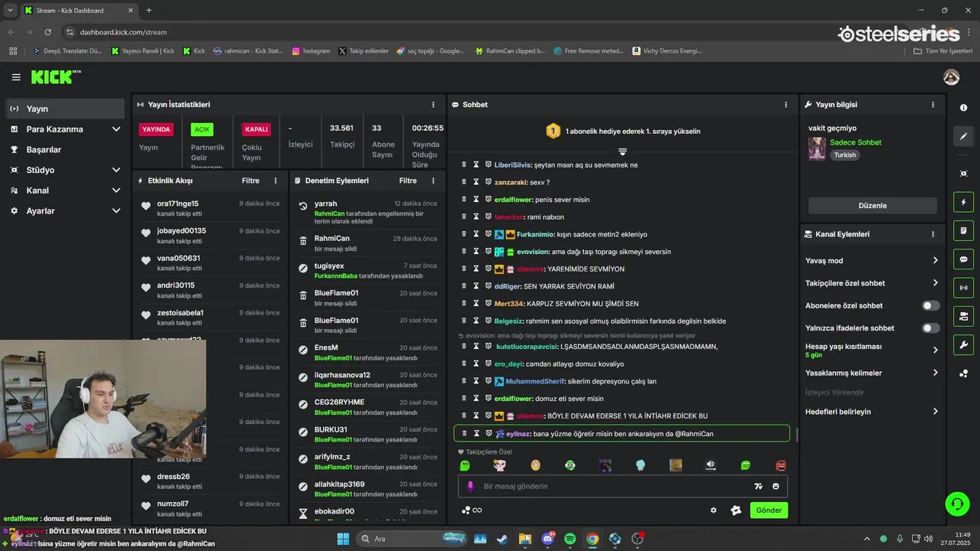
Task: Open the more options menu of Kanal Eylemleri
Action: (933, 234)
